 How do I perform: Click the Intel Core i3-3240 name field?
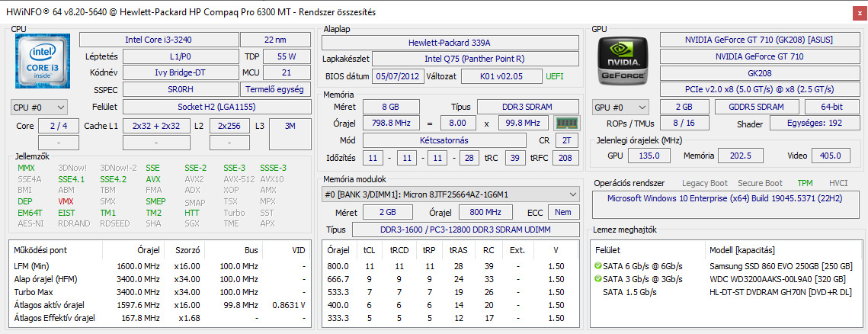point(159,40)
